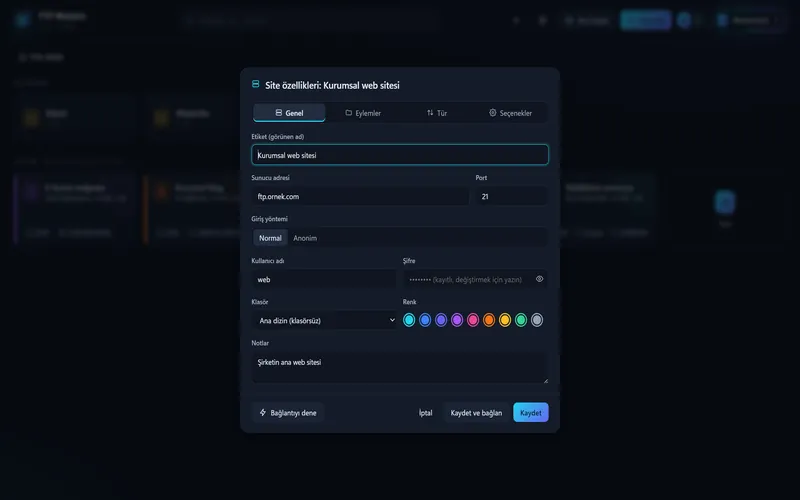800x500 pixels.
Task: Click the Sunucu adresi field ftp.ornek.com
Action: click(360, 196)
